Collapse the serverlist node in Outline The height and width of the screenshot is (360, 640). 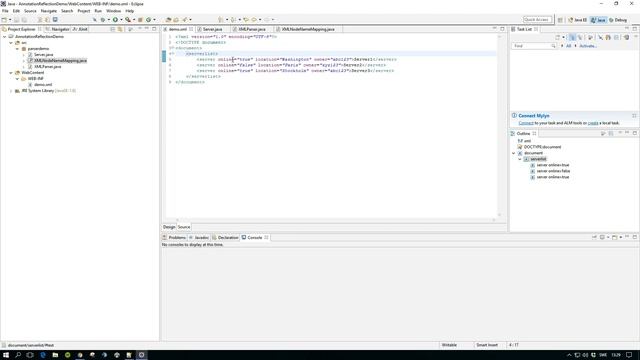coord(520,159)
